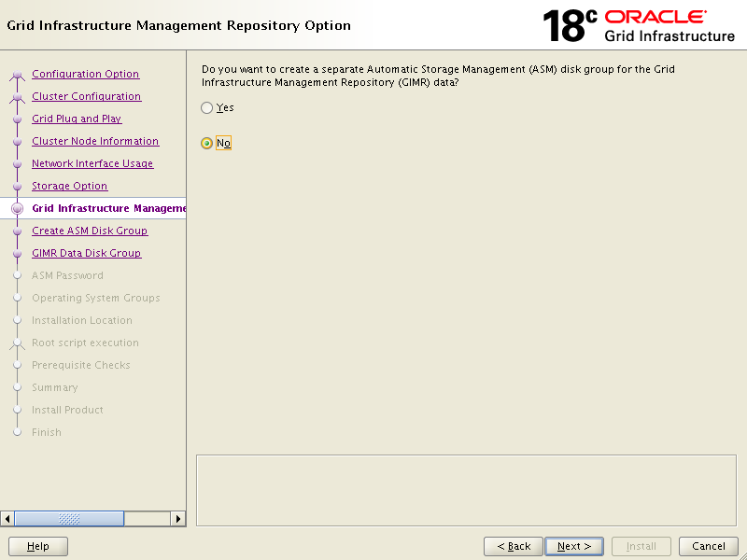Click the sidebar scrollbar right arrow
The width and height of the screenshot is (747, 560).
click(178, 519)
